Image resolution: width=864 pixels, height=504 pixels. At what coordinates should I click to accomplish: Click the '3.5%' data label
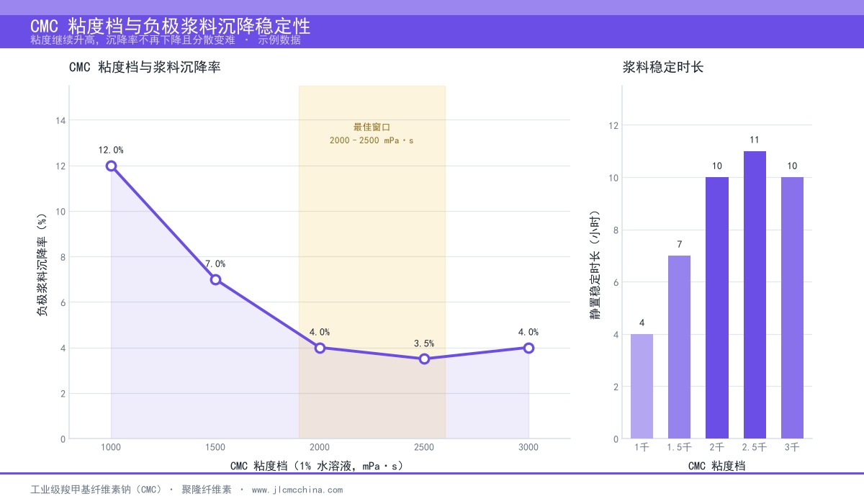click(x=424, y=343)
